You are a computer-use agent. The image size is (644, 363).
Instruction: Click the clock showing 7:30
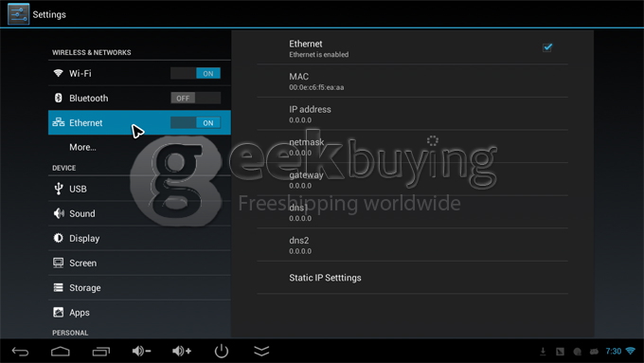click(613, 351)
